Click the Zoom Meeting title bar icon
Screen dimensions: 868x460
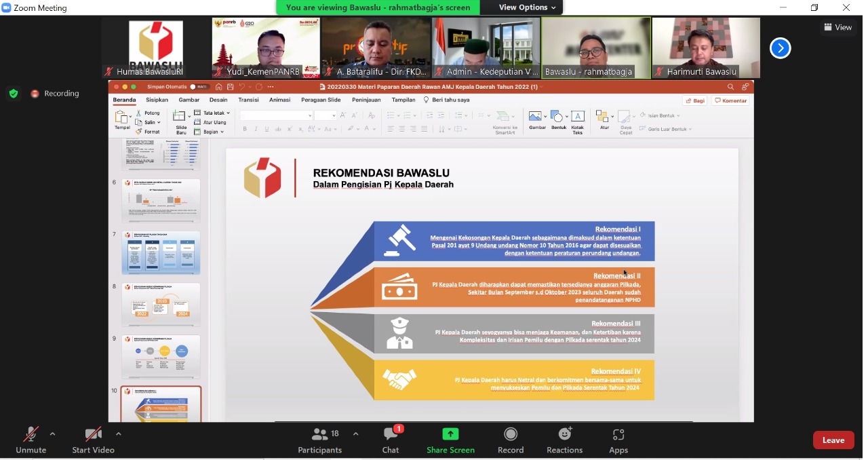7,7
